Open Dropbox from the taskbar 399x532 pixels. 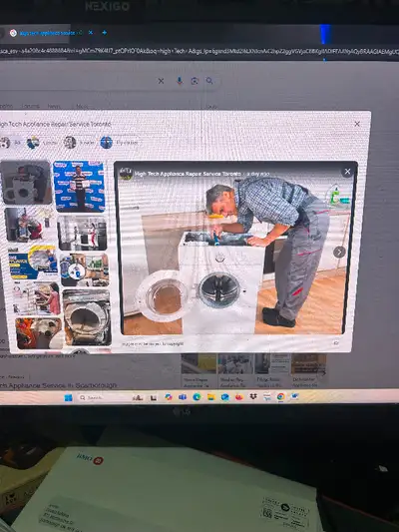pyautogui.click(x=253, y=396)
